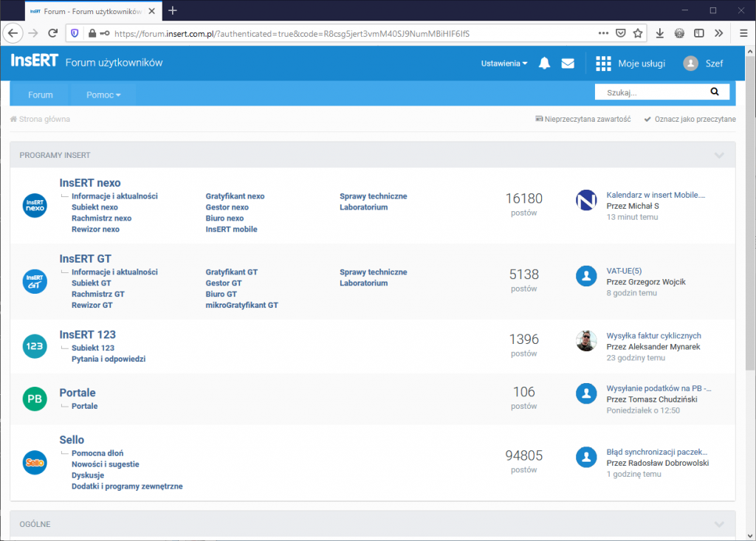The width and height of the screenshot is (756, 541).
Task: Open Sprawy techniczne under InsERT GT
Action: (373, 272)
